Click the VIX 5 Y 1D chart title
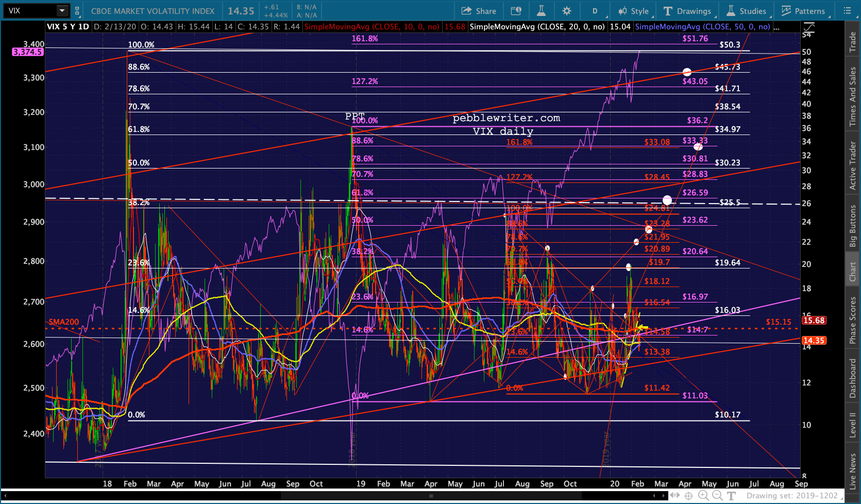This screenshot has height=504, width=861. tap(68, 27)
